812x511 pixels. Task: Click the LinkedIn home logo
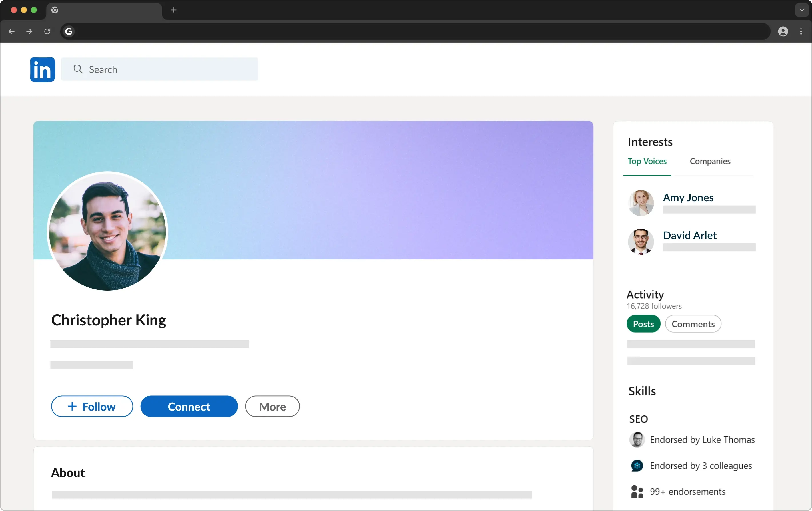[43, 70]
